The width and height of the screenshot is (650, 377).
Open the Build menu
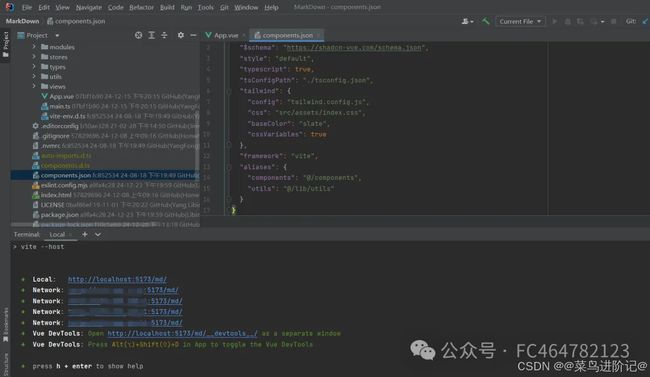pos(167,7)
